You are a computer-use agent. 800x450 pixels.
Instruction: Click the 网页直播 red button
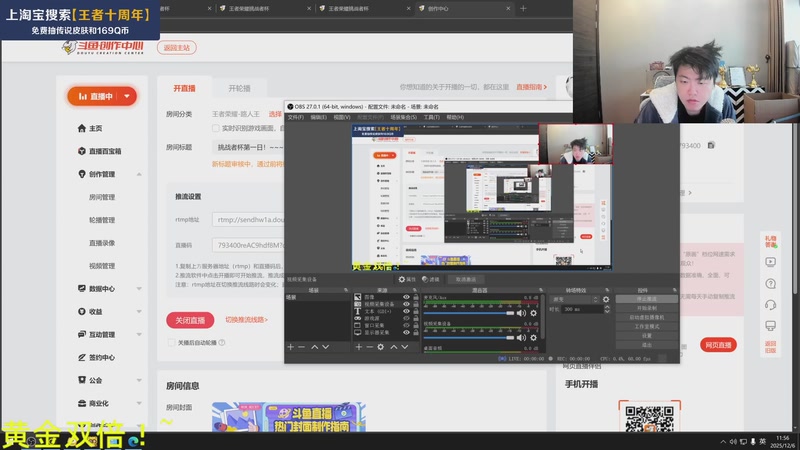pyautogui.click(x=718, y=345)
